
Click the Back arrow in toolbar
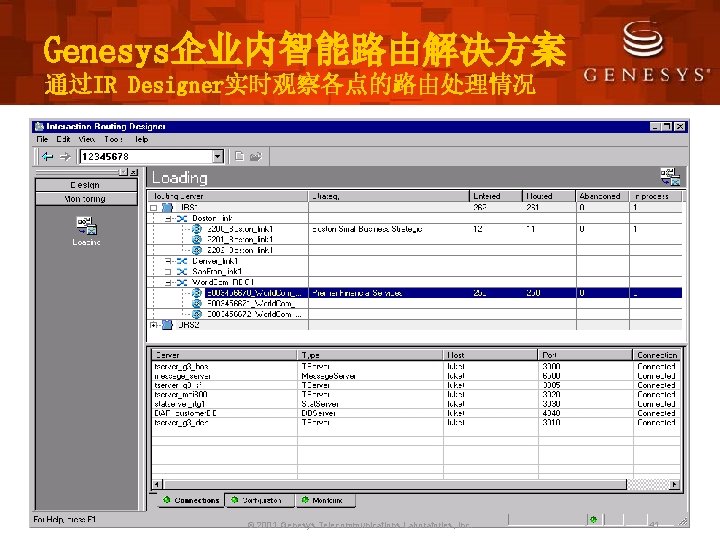pos(47,157)
